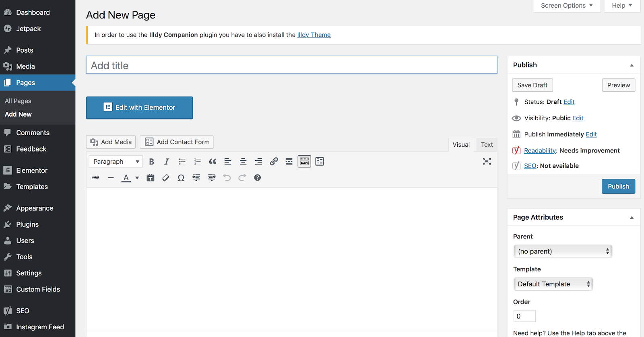
Task: Open distraction-free fullscreen writing mode
Action: point(487,162)
